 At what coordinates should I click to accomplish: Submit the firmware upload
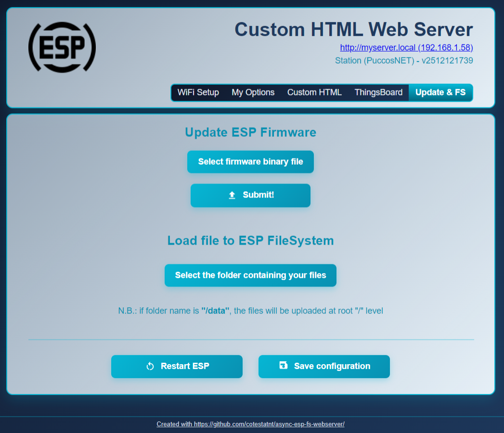[x=250, y=195]
